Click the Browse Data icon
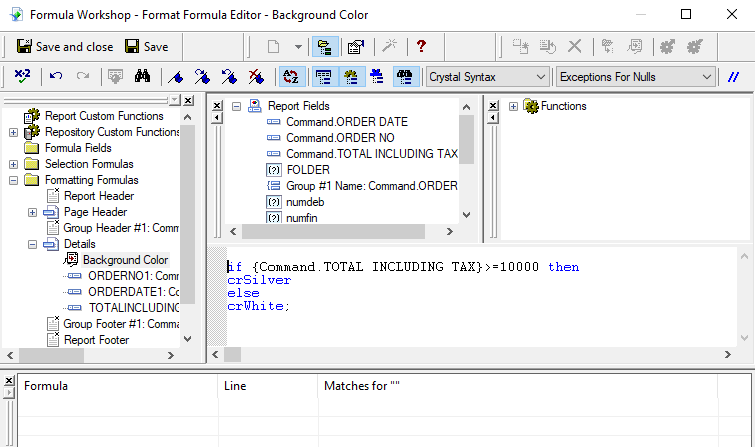This screenshot has width=755, height=447. [x=115, y=77]
